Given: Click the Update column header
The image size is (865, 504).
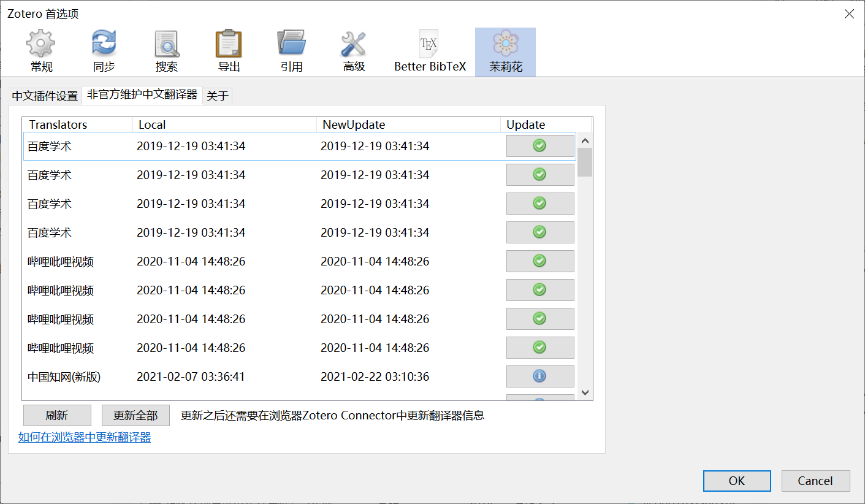Looking at the screenshot, I should tap(546, 124).
